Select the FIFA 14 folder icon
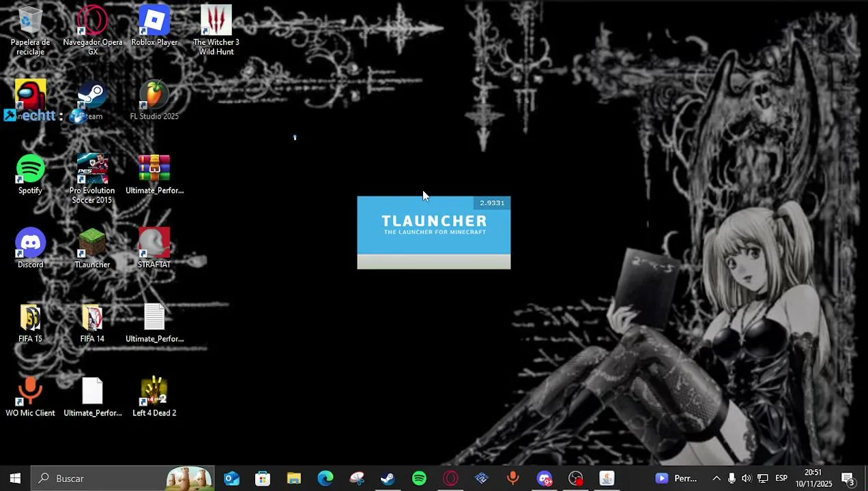The height and width of the screenshot is (491, 868). (92, 323)
